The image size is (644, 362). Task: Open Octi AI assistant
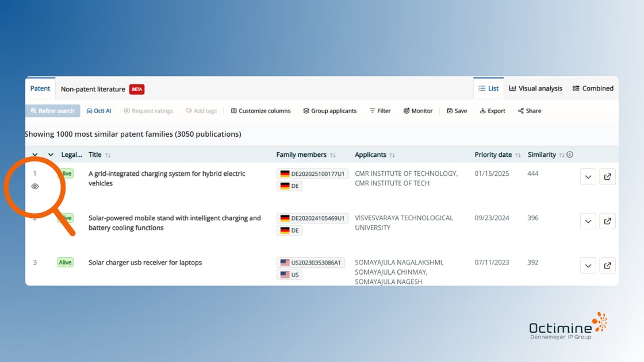pyautogui.click(x=99, y=111)
